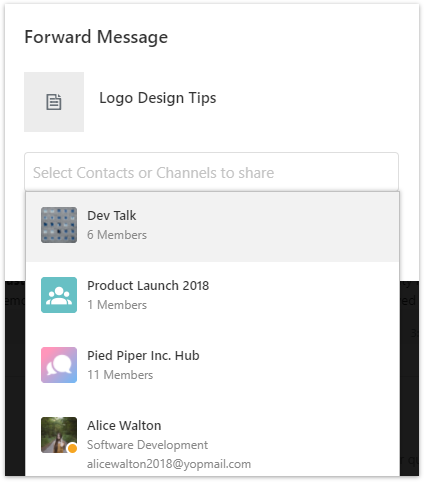The width and height of the screenshot is (424, 482).
Task: Focus the Select Contacts or Channels field
Action: click(211, 172)
